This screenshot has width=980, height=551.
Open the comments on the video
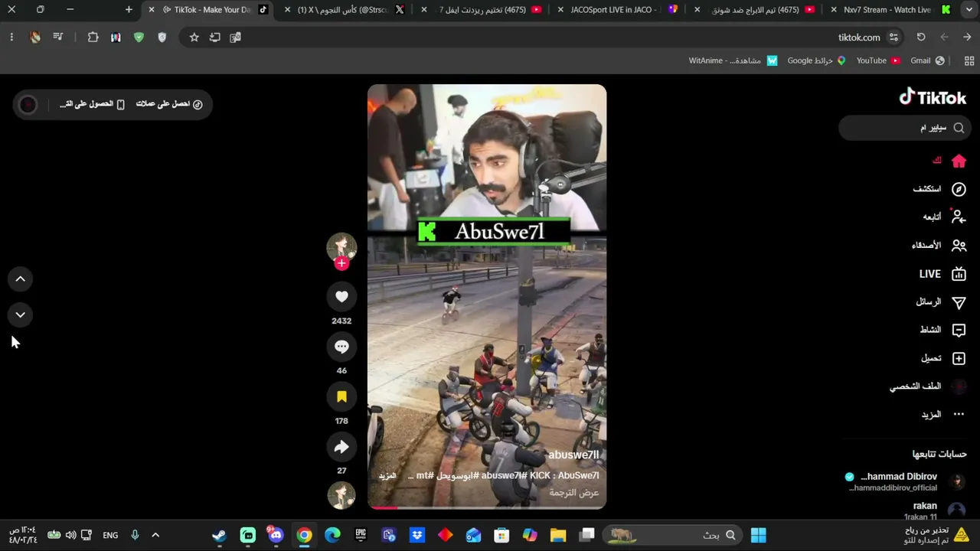tap(341, 347)
